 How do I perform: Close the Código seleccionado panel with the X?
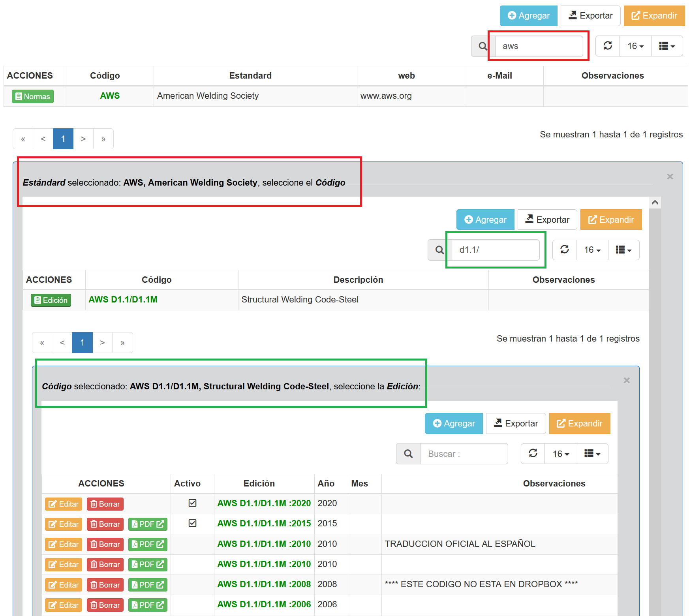[626, 380]
